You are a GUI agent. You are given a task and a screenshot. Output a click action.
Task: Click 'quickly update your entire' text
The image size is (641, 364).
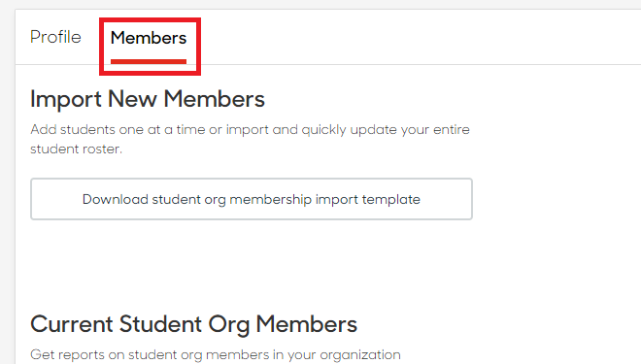(x=386, y=130)
